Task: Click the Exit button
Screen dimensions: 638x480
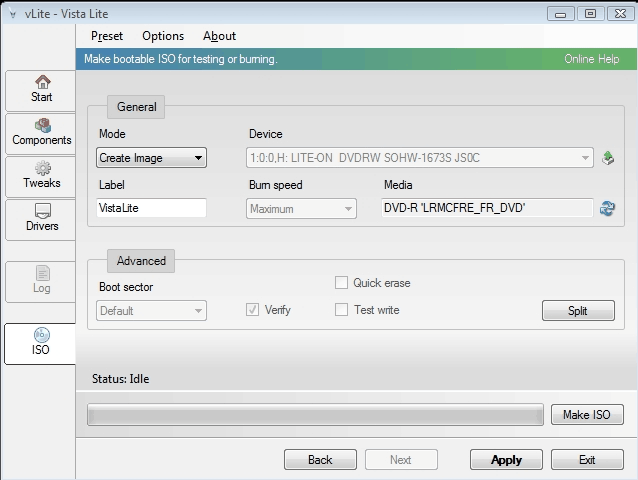Action: [x=587, y=460]
